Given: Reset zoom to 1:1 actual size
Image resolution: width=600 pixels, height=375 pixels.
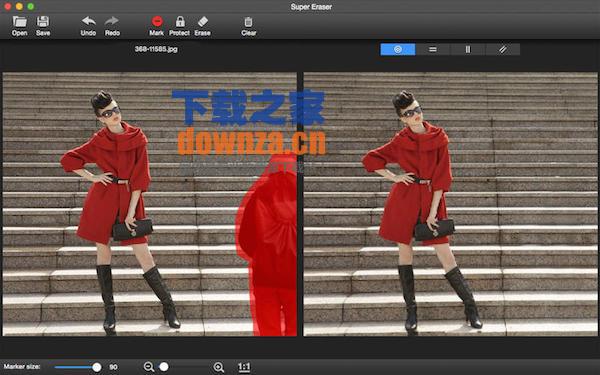Looking at the screenshot, I should pos(244,367).
